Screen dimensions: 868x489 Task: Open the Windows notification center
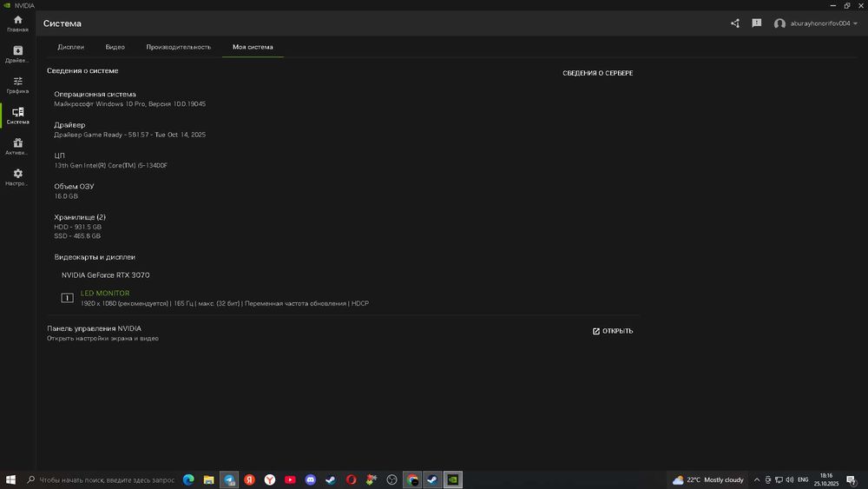coord(852,479)
